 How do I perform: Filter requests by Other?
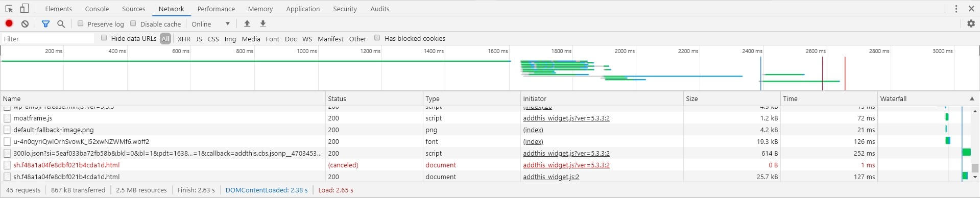pos(357,39)
